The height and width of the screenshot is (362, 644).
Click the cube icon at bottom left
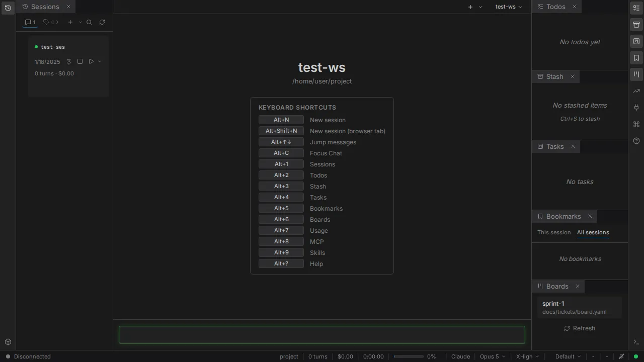(8, 342)
